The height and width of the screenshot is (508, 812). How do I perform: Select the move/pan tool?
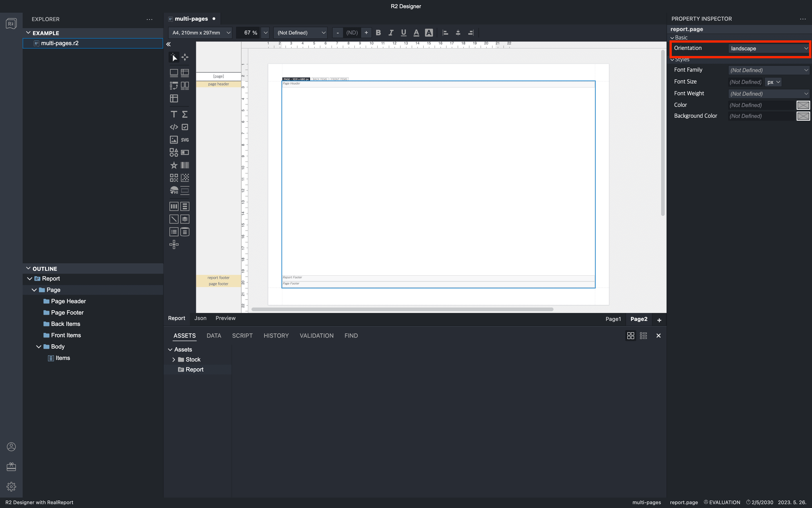tap(185, 57)
